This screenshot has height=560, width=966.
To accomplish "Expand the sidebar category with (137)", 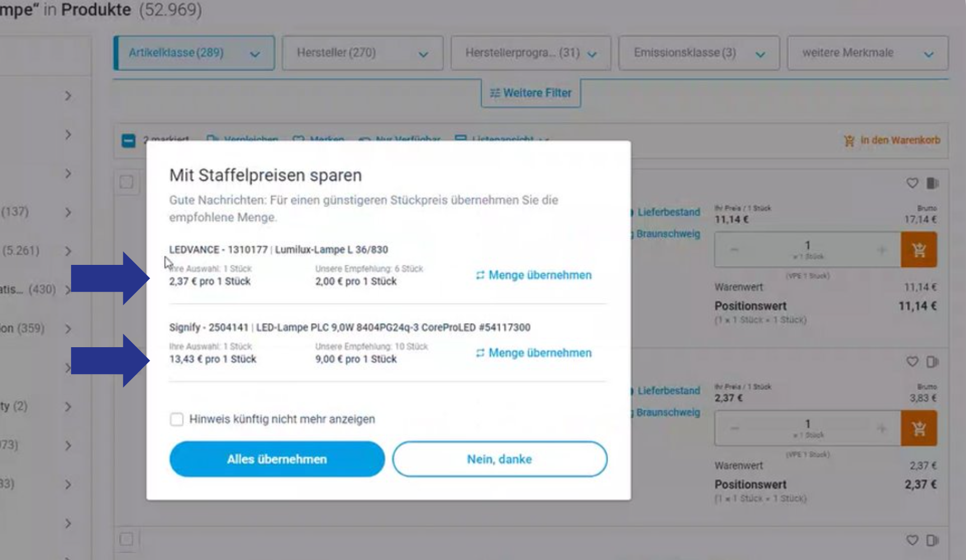I will coord(68,212).
